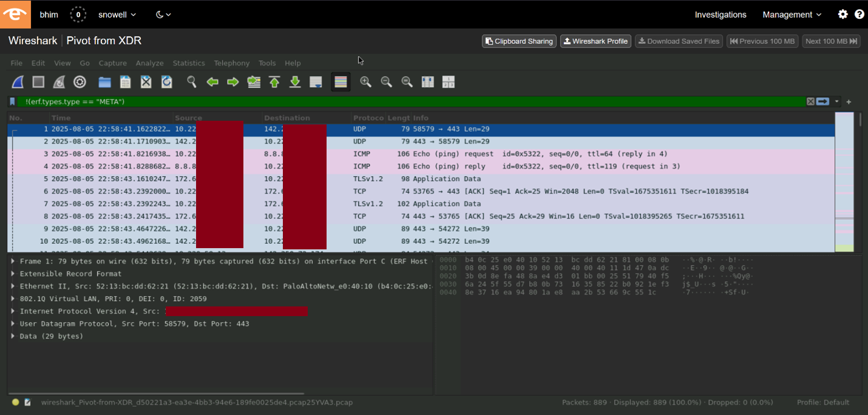Restart the current capture
The height and width of the screenshot is (415, 868).
pyautogui.click(x=58, y=82)
